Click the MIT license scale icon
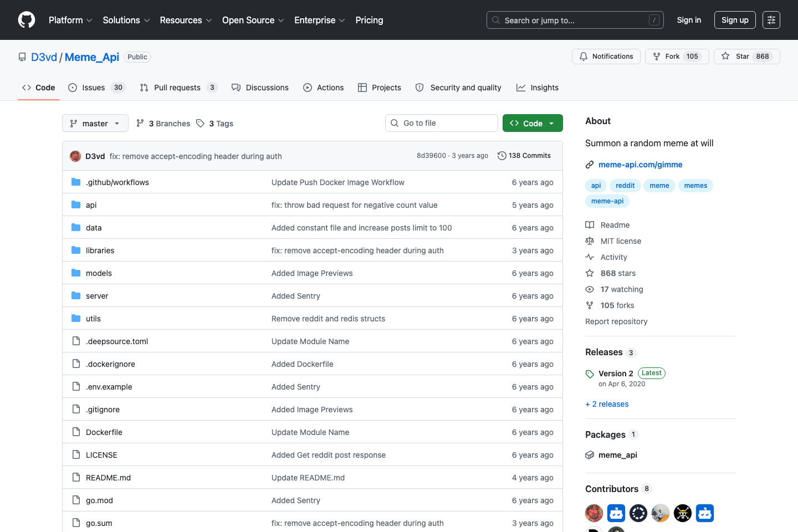 pyautogui.click(x=590, y=241)
